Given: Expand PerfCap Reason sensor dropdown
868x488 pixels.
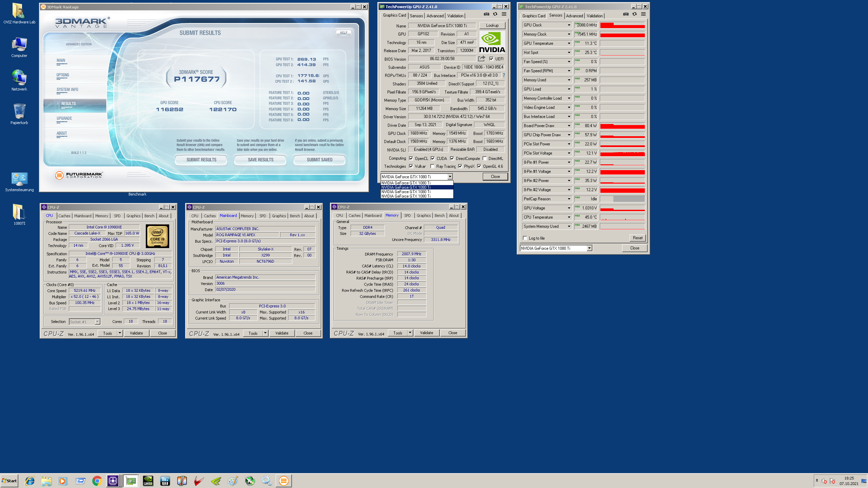Looking at the screenshot, I should click(x=569, y=199).
